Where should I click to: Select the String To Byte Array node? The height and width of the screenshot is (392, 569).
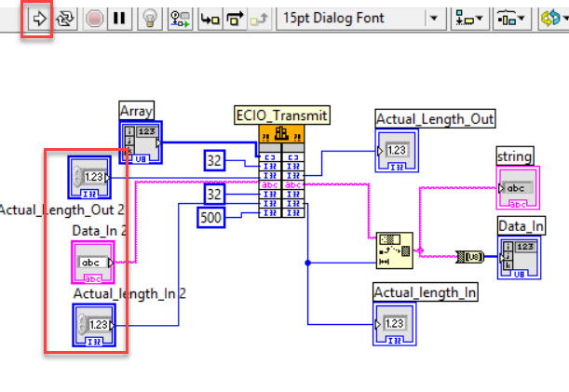click(x=470, y=257)
